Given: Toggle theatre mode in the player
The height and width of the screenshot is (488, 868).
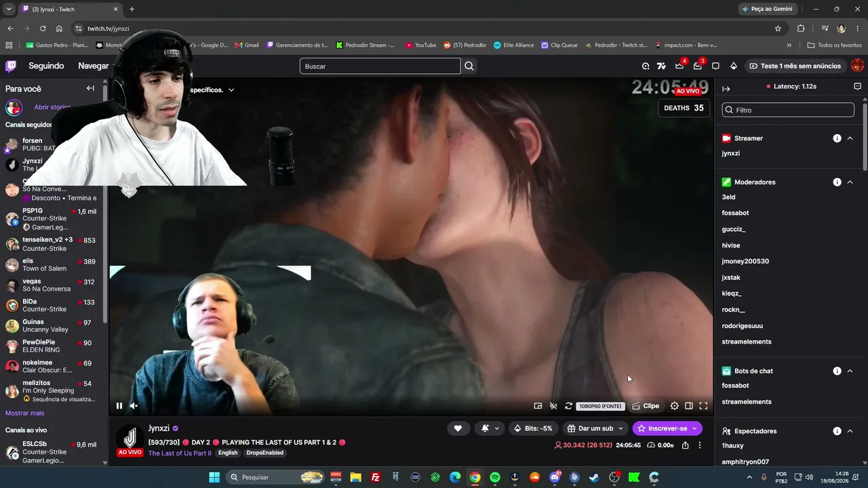Looking at the screenshot, I should 689,406.
